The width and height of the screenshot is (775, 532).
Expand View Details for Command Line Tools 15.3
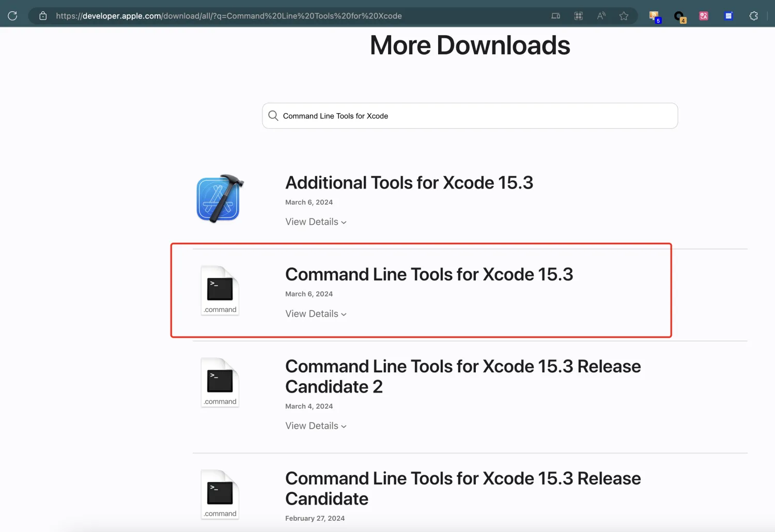tap(316, 314)
